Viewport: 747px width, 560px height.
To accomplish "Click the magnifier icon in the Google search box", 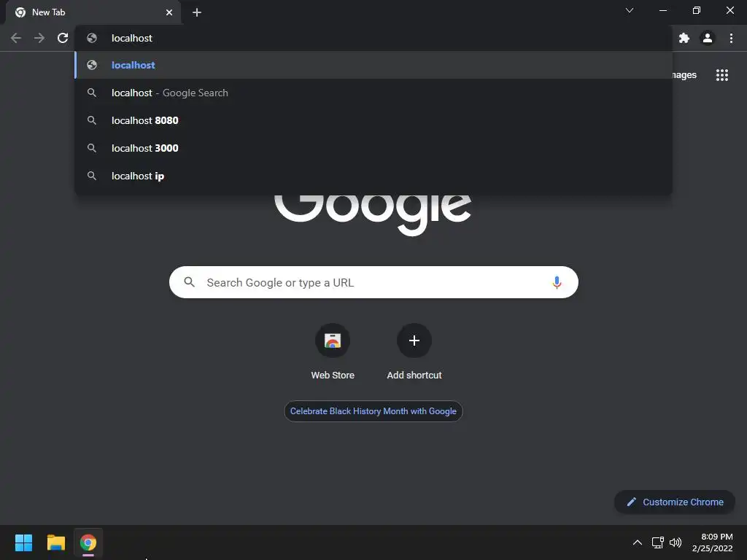I will pyautogui.click(x=189, y=282).
